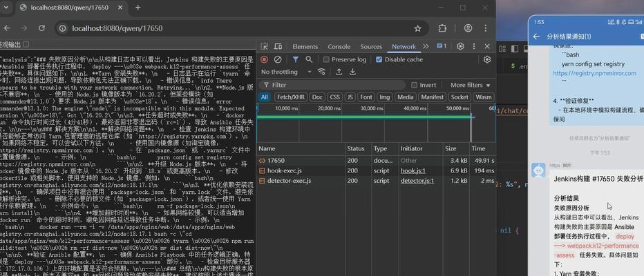Select the All request type filter
This screenshot has width=644, height=276.
click(x=265, y=97)
